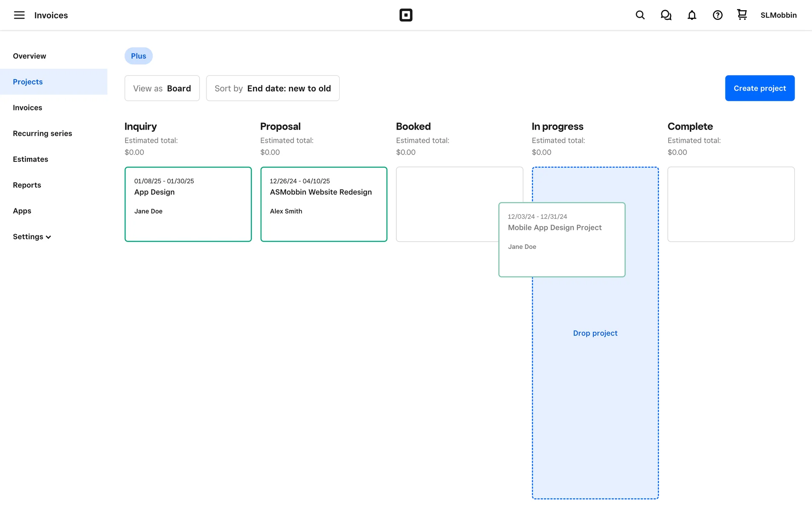
Task: Open the search magnifier icon
Action: pyautogui.click(x=640, y=15)
